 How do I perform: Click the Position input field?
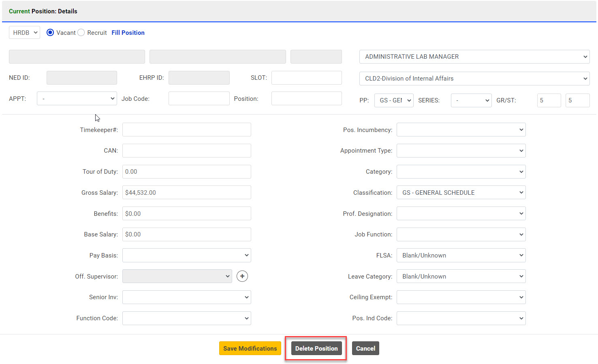(307, 98)
